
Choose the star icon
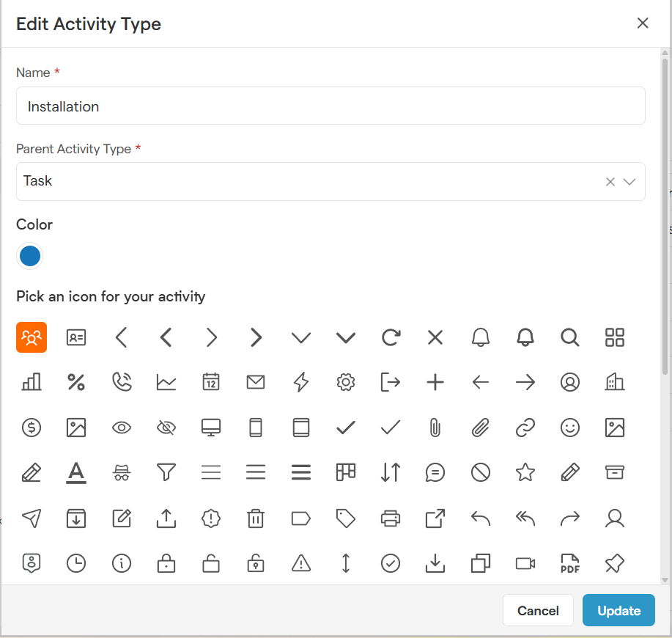(525, 473)
